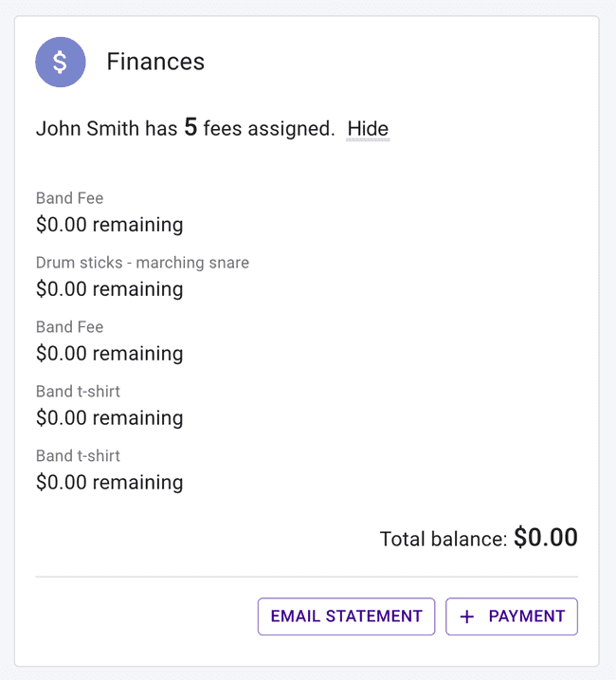Click the remaining amount under first Band Fee

click(x=109, y=225)
